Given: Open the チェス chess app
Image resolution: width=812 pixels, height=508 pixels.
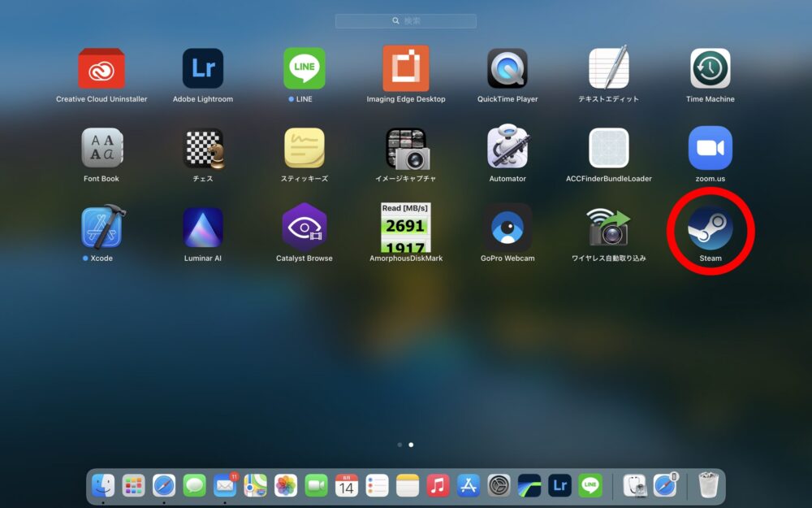Looking at the screenshot, I should pyautogui.click(x=203, y=148).
